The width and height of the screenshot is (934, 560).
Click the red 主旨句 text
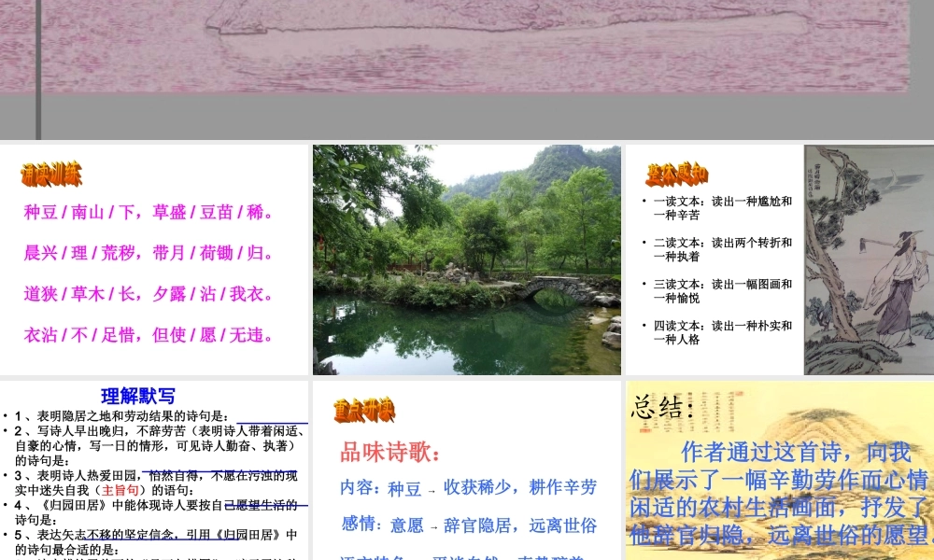click(120, 490)
